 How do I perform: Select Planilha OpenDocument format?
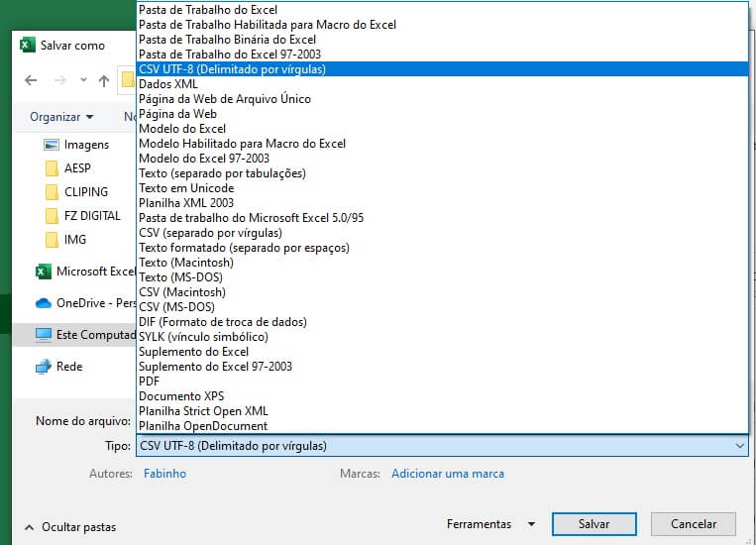[442, 426]
